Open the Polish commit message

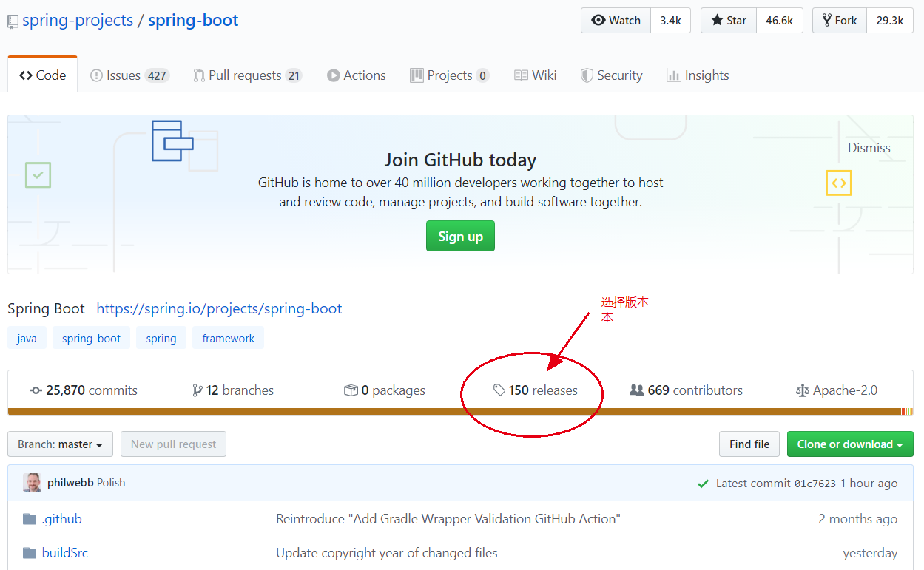111,483
